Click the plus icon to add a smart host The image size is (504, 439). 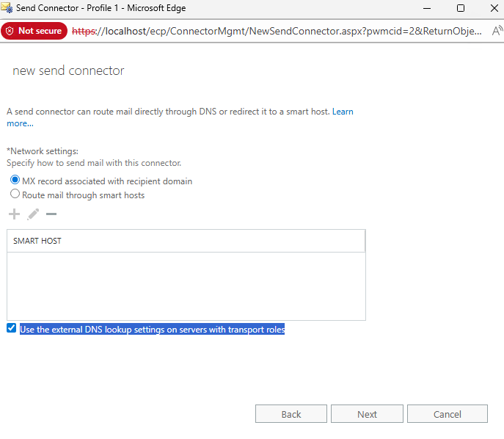(x=14, y=214)
